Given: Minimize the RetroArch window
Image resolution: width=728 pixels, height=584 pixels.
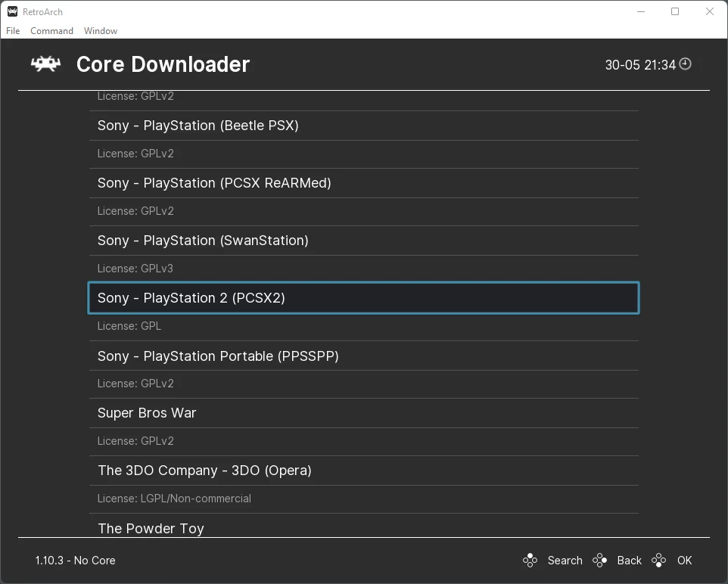Looking at the screenshot, I should tap(641, 11).
